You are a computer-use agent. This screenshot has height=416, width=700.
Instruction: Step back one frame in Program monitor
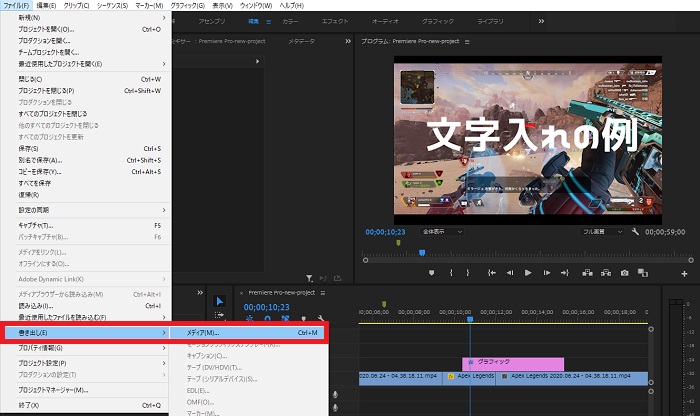coord(510,273)
